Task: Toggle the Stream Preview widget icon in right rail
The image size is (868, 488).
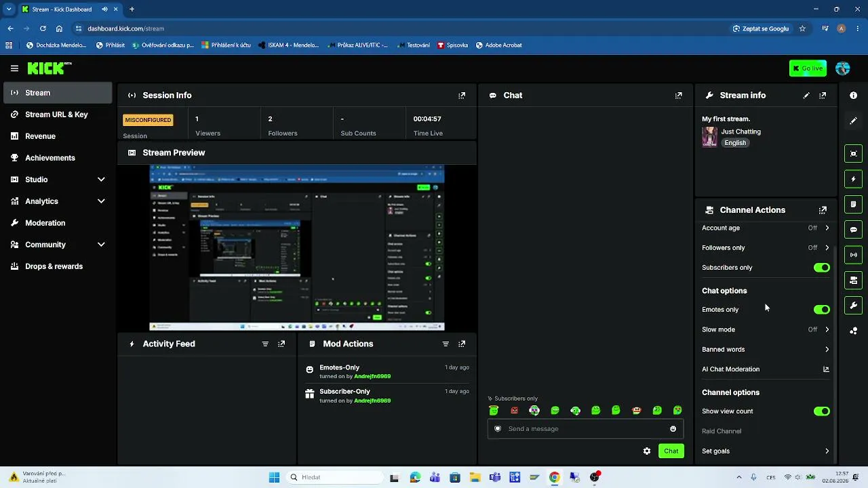Action: coord(853,154)
